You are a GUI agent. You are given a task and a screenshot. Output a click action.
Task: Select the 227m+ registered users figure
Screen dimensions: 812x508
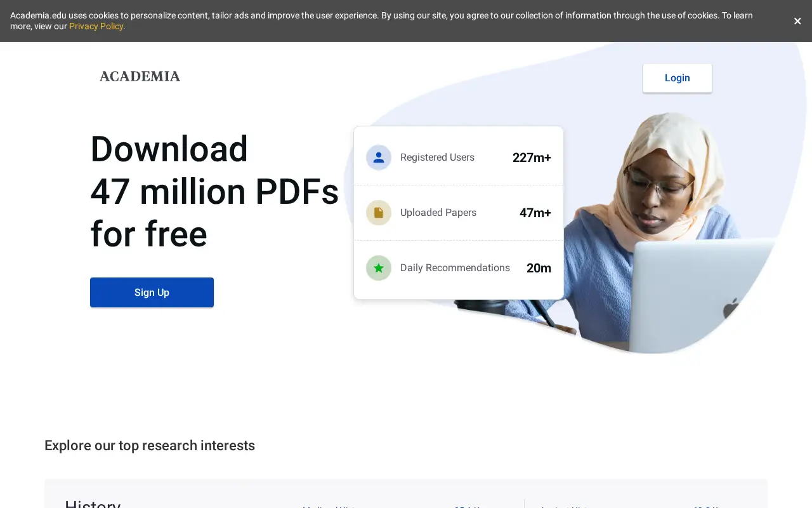point(532,157)
